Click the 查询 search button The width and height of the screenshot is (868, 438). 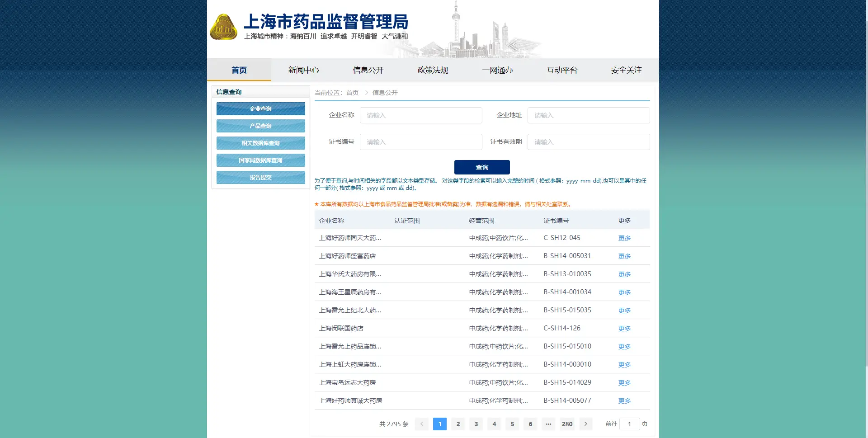[482, 167]
